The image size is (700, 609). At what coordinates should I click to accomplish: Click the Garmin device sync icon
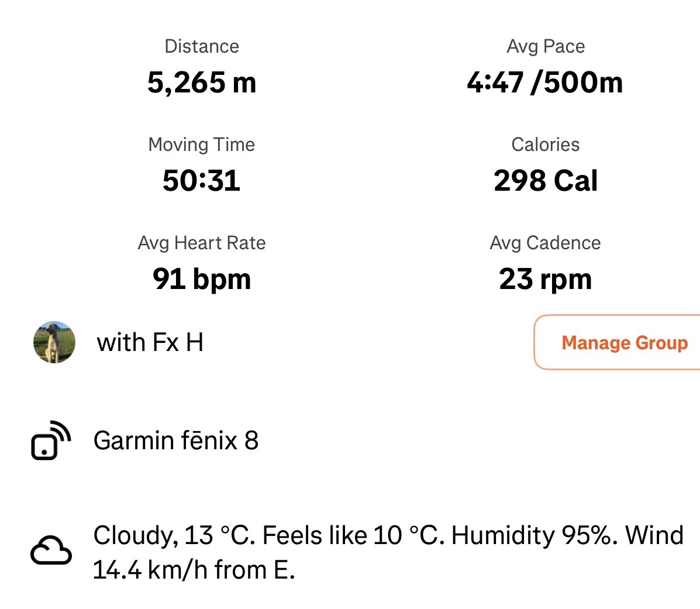click(50, 440)
